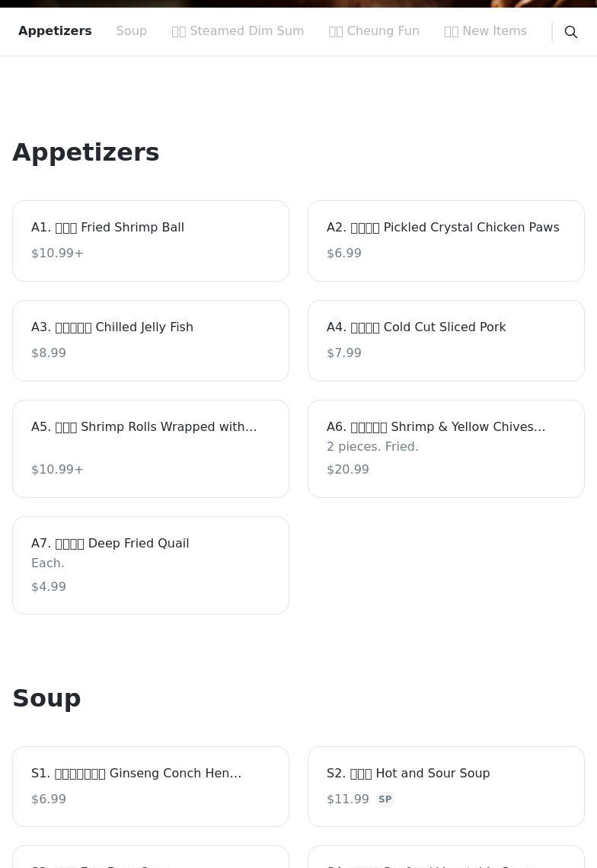597x868 pixels.
Task: Open A4 Cold Cut Sliced Pork
Action: click(x=446, y=340)
